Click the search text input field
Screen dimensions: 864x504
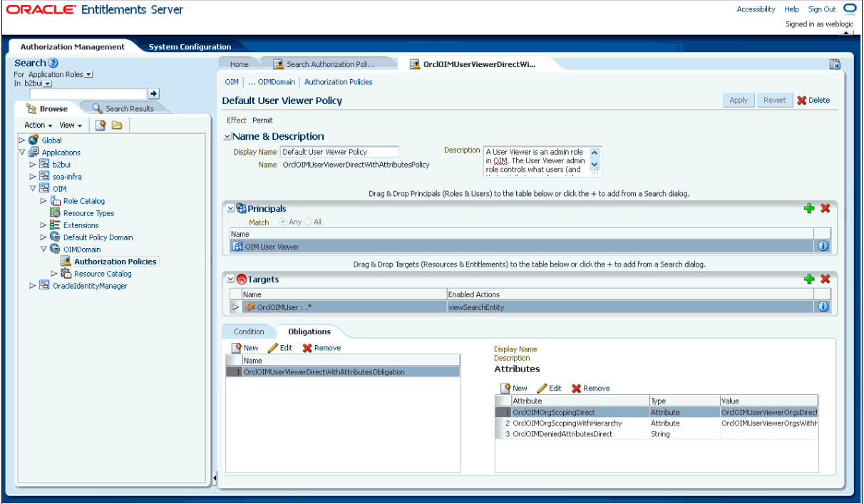(88, 93)
